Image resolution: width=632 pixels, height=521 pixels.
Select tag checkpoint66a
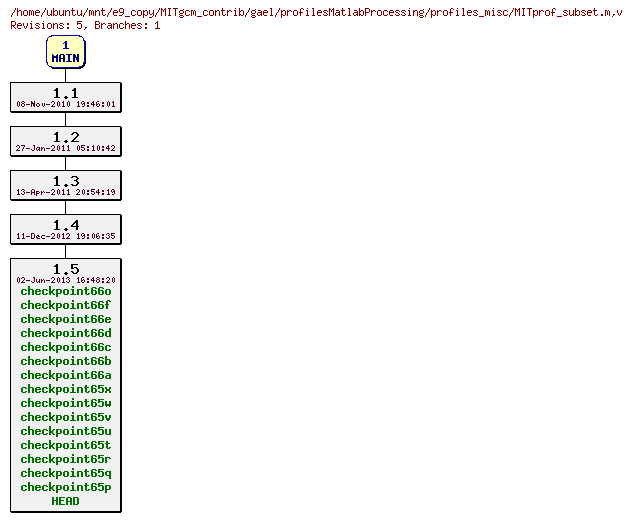(x=66, y=376)
